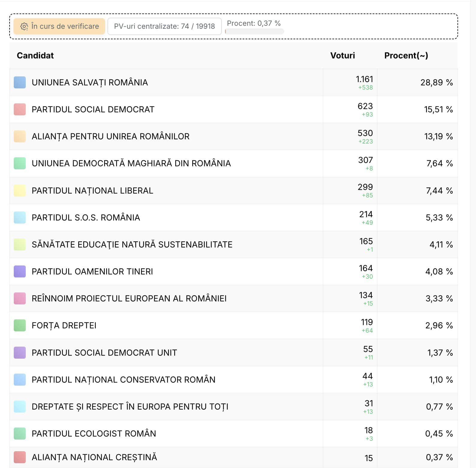Viewport: 476px width, 468px height.
Task: Click the PV-uri centralizate: 74 / 19918 box
Action: pos(164,26)
